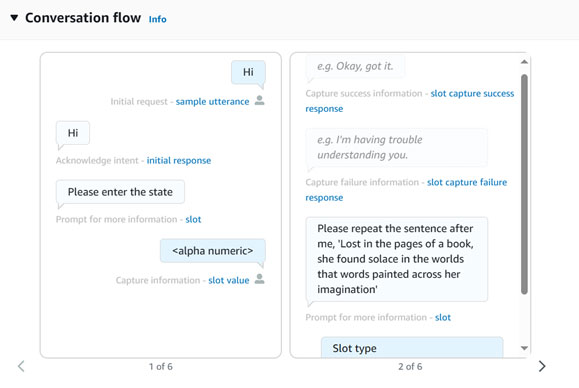Open the sample utterance link
This screenshot has height=388, width=579.
click(212, 102)
